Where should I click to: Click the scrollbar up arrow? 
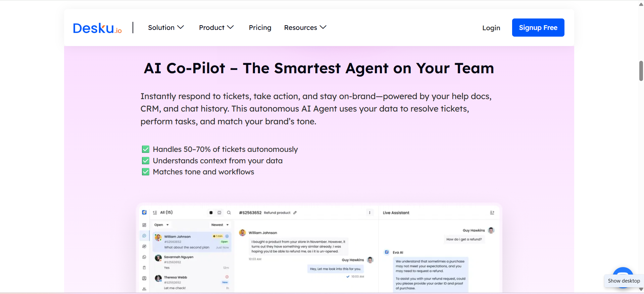[x=641, y=4]
